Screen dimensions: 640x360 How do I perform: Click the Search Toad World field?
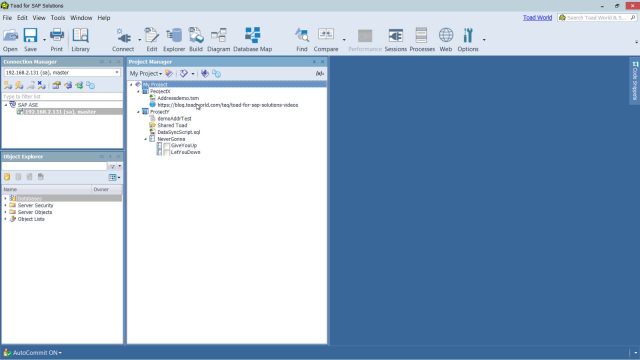(597, 18)
